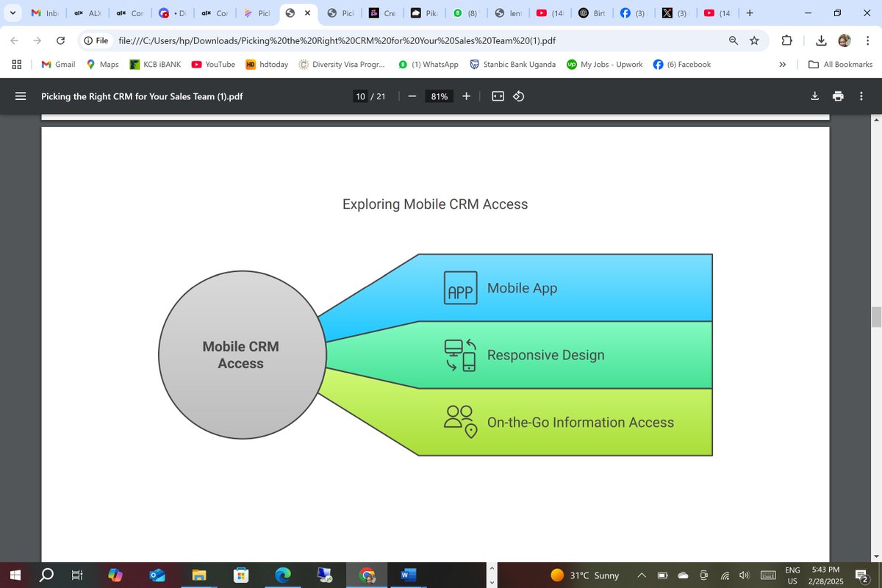Click the zoom in plus button

pyautogui.click(x=467, y=96)
